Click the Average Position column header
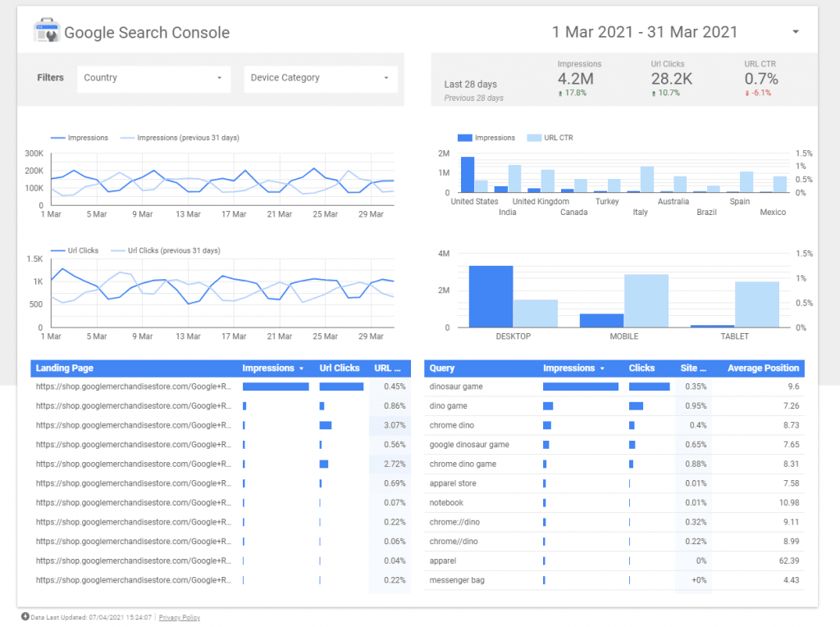 click(762, 368)
